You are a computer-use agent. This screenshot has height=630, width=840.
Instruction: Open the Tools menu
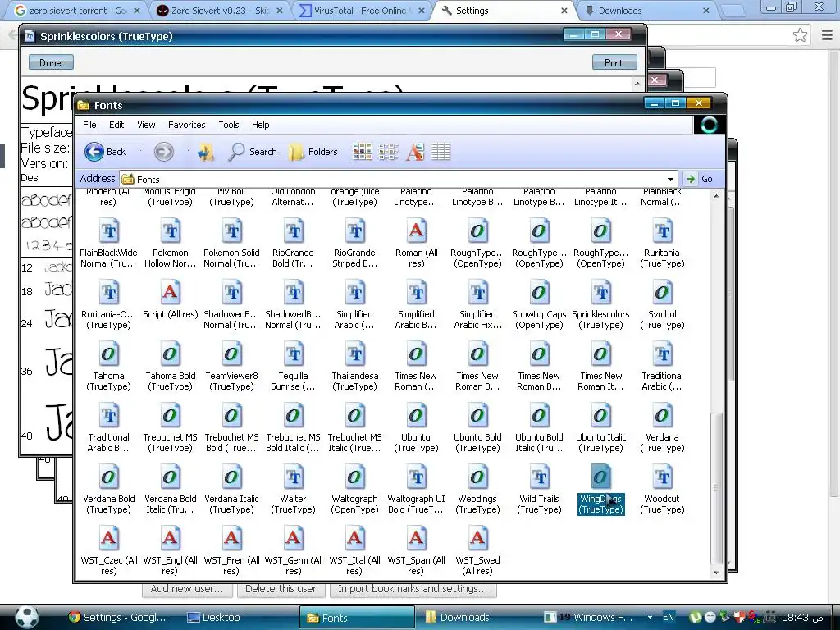tap(229, 125)
